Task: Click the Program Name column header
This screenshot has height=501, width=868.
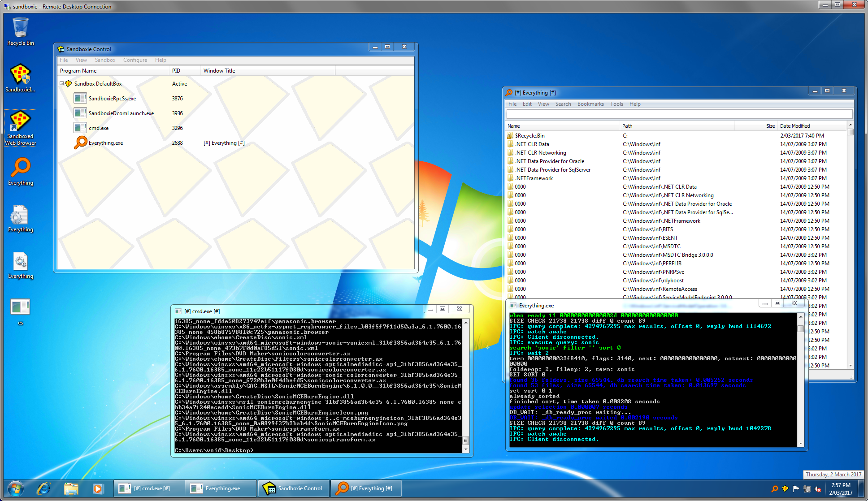Action: pos(113,71)
